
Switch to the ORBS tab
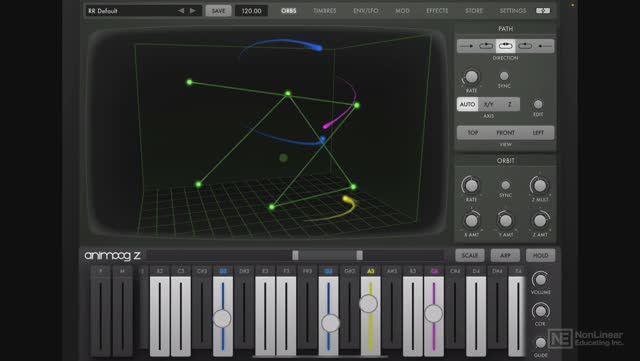pyautogui.click(x=289, y=11)
